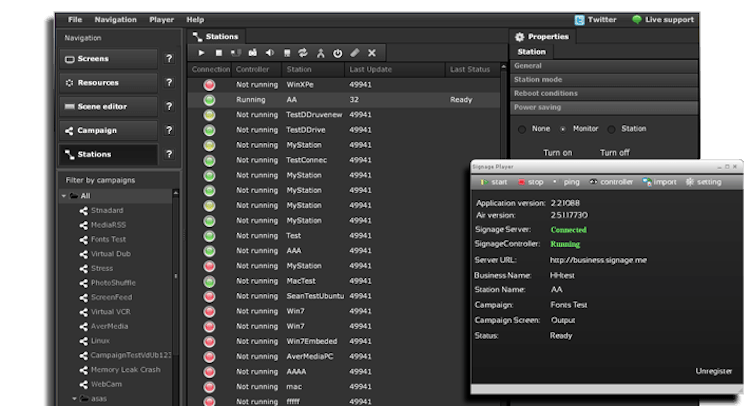750x406 pixels.
Task: Click the play icon in Stations toolbar
Action: coord(201,53)
